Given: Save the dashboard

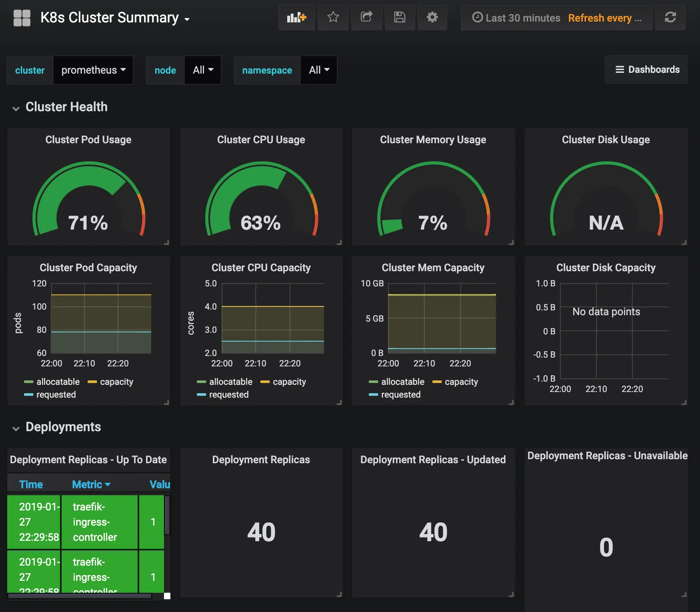Looking at the screenshot, I should click(400, 18).
